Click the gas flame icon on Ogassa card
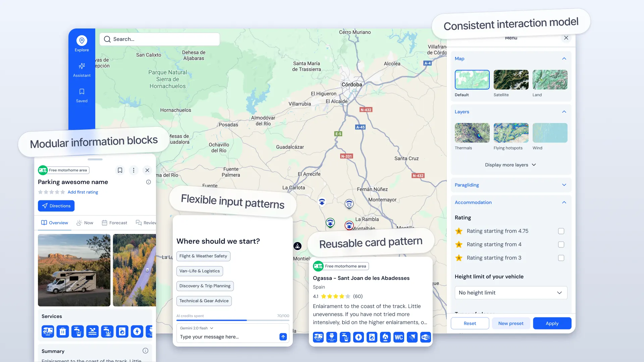Viewport: 644px width, 362px height. [385, 337]
